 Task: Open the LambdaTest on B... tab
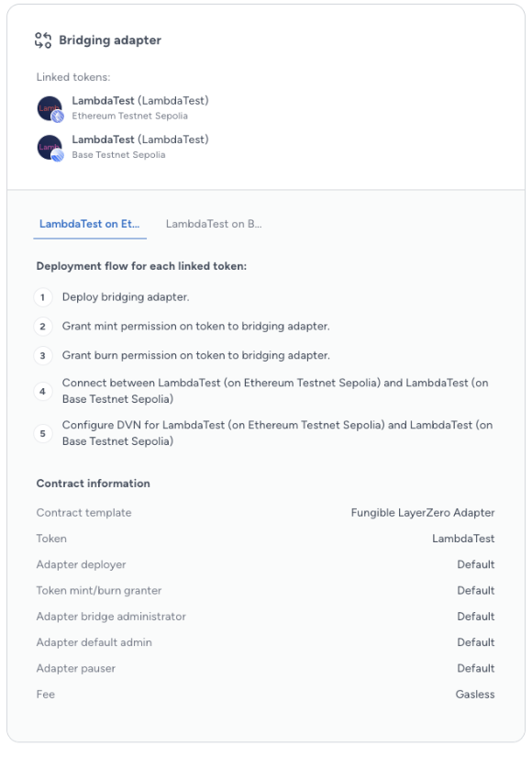214,224
